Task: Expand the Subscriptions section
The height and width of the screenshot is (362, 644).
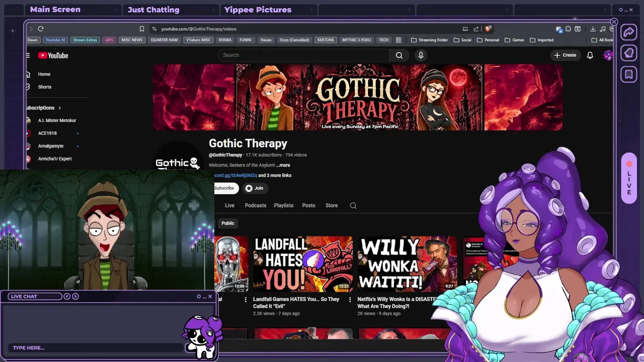Action: (x=44, y=108)
